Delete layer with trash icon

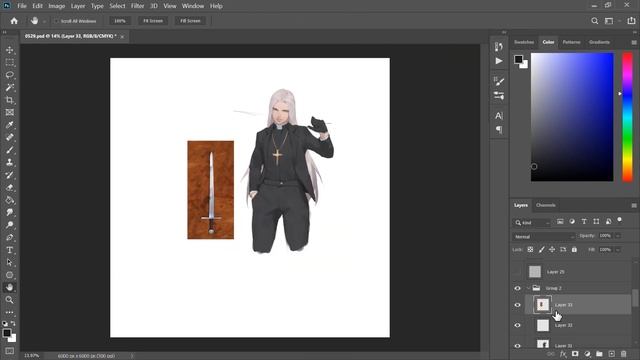point(623,354)
